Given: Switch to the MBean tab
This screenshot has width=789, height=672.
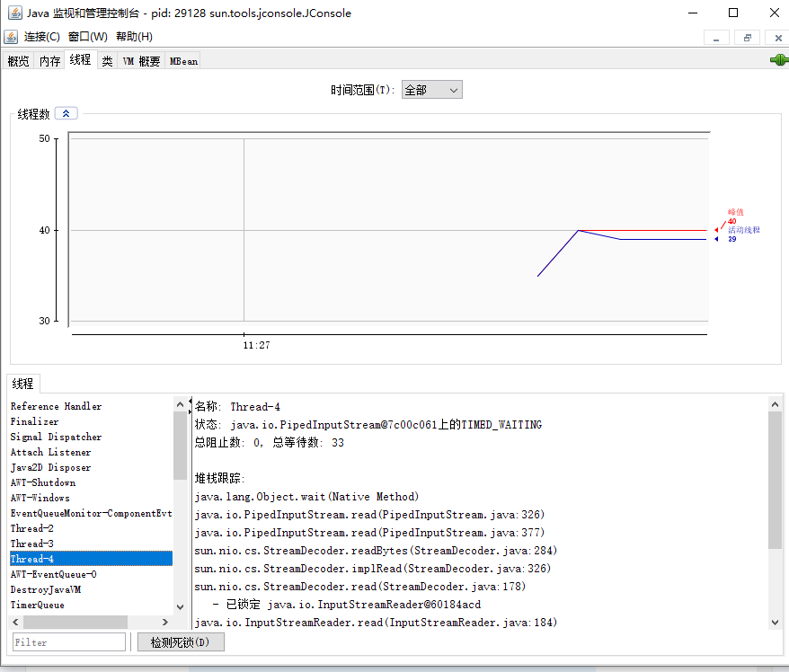Looking at the screenshot, I should coord(183,61).
